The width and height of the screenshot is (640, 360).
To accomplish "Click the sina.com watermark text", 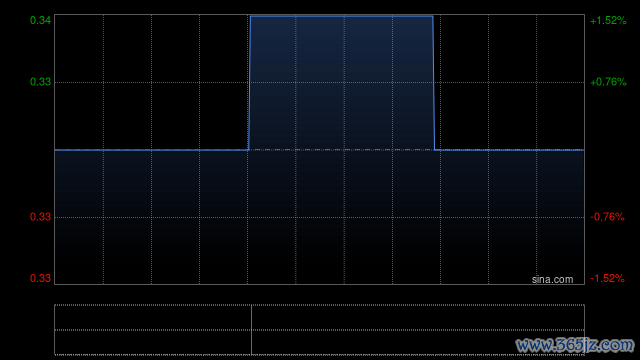I will click(552, 280).
